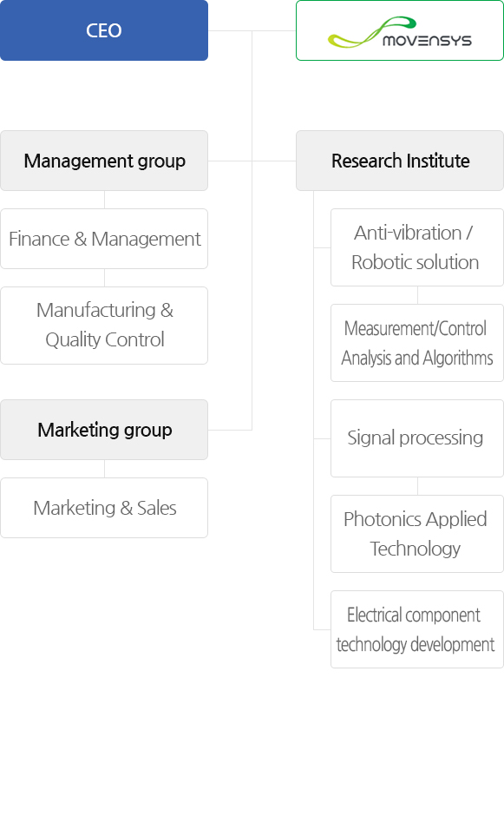Click the "Robotic solution" text line
Viewport: 504px width, 816px height.
[x=415, y=262]
